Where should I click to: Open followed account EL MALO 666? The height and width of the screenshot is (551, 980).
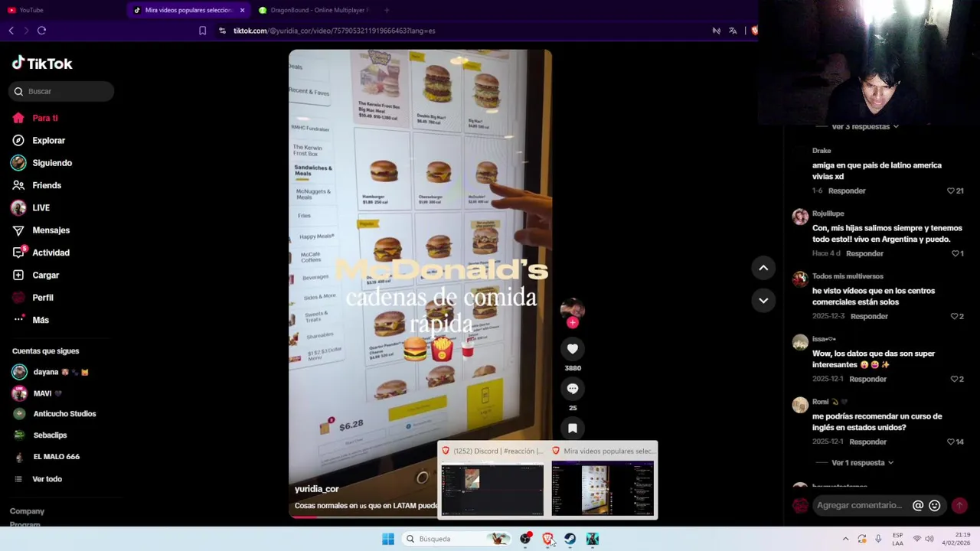point(46,456)
